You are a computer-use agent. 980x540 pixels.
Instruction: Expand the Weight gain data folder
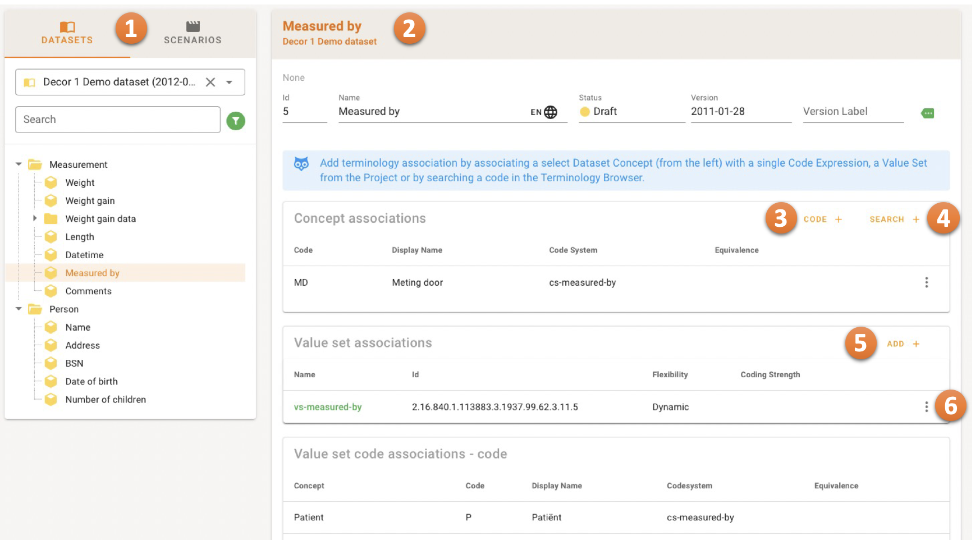pos(35,218)
